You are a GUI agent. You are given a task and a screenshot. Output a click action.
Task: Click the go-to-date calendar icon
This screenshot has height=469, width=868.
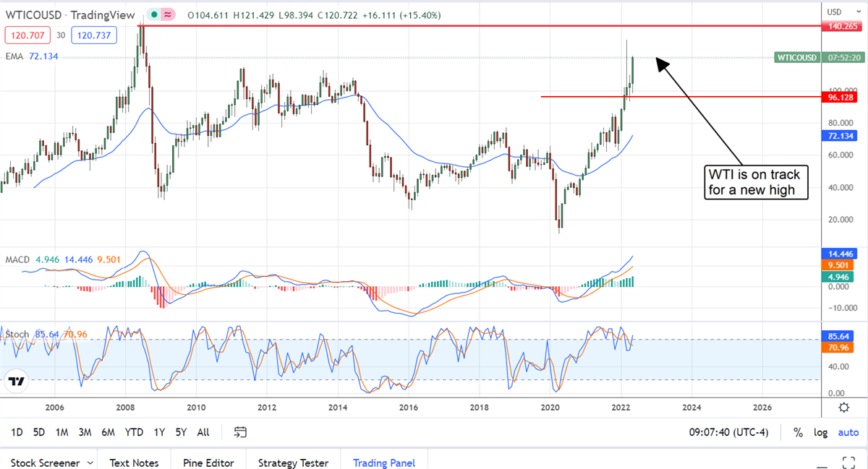241,432
